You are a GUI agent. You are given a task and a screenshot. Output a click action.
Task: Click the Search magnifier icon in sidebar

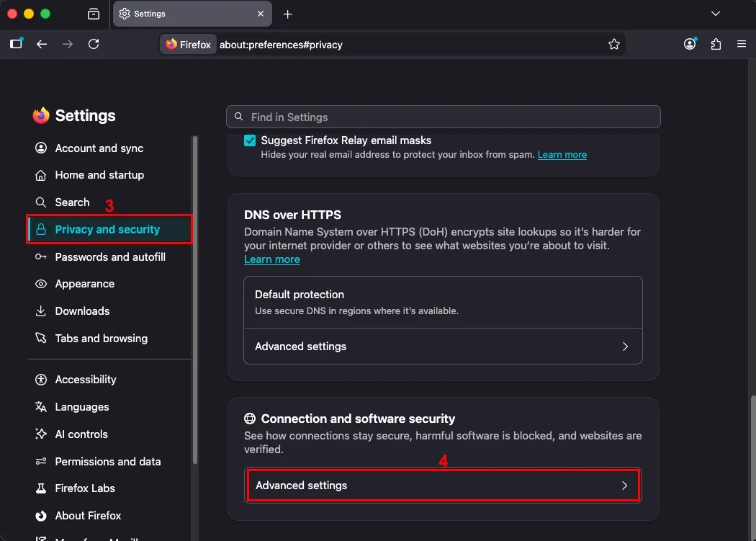tap(41, 202)
